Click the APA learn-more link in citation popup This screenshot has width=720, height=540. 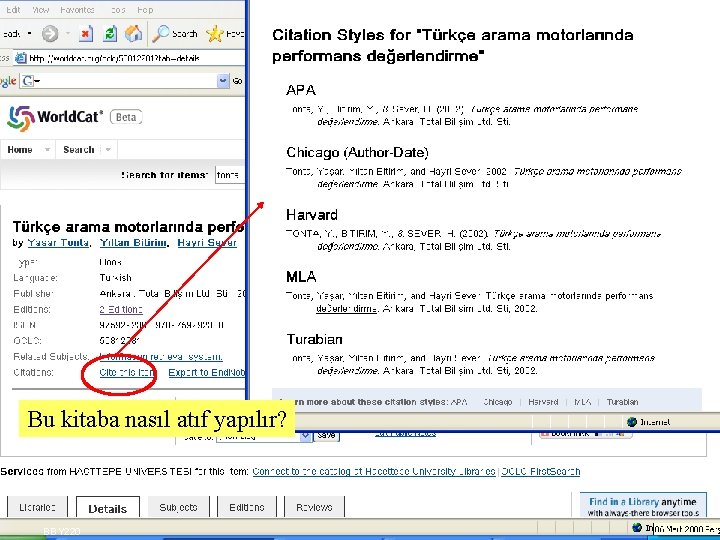point(459,402)
